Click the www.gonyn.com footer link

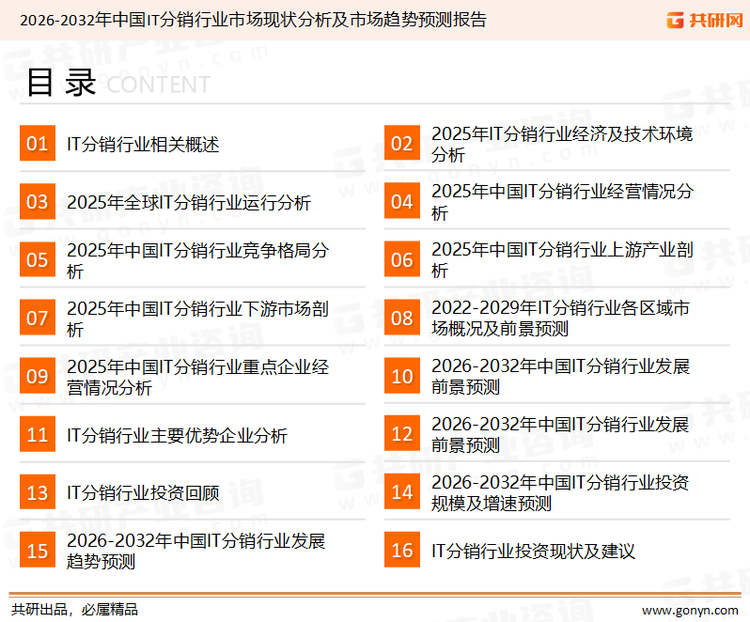point(690,611)
